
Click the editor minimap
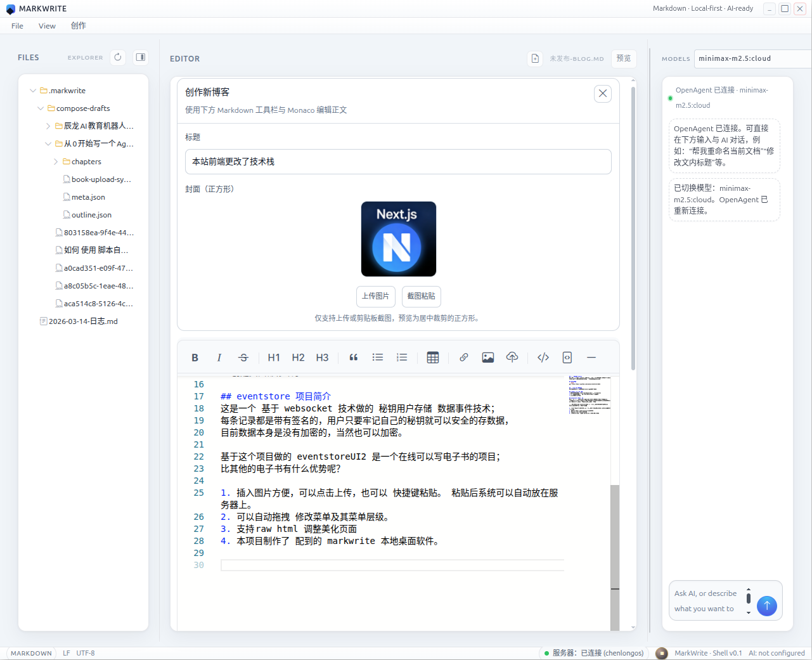pyautogui.click(x=590, y=394)
